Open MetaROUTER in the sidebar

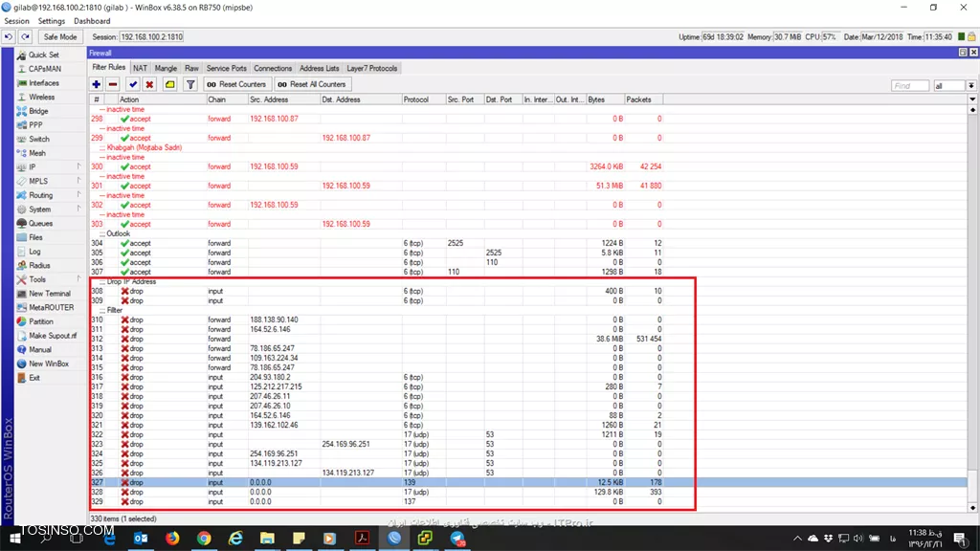52,307
